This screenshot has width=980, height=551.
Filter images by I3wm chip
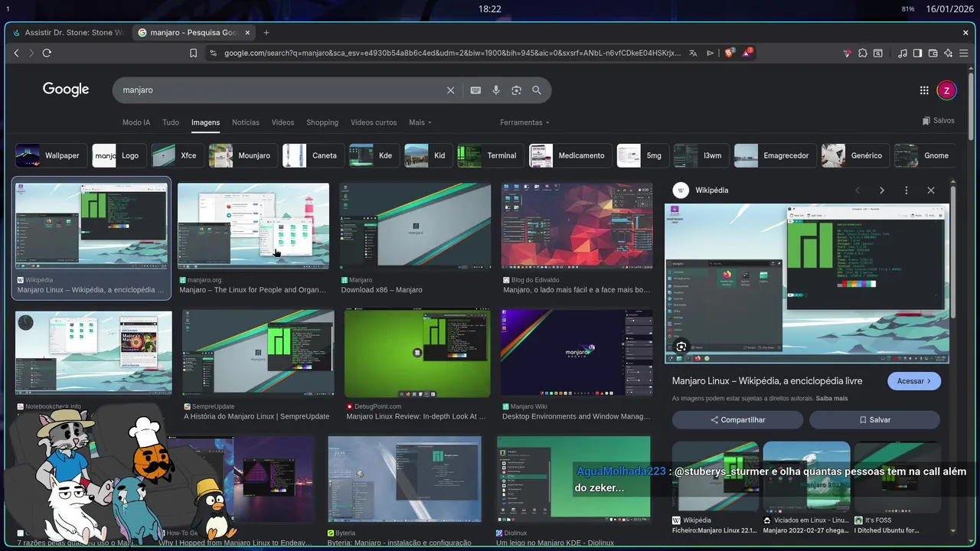click(701, 155)
